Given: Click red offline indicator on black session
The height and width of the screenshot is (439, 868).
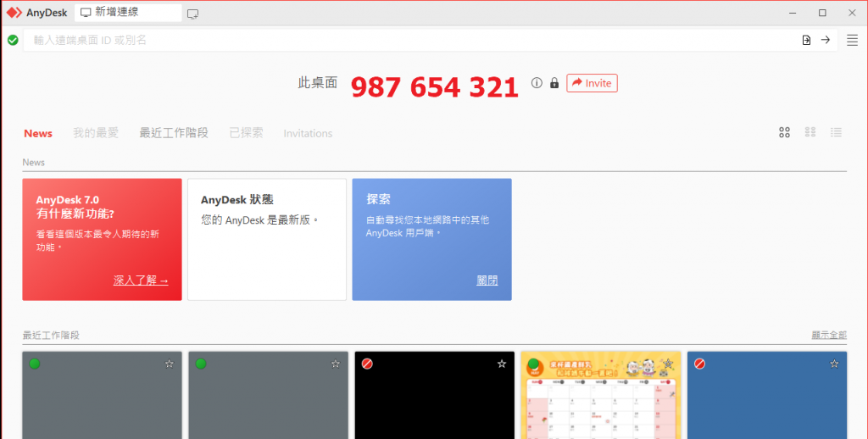Looking at the screenshot, I should click(x=367, y=364).
